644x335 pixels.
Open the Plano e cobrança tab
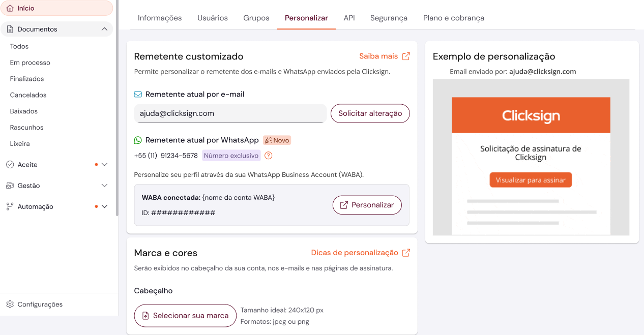[x=453, y=18]
